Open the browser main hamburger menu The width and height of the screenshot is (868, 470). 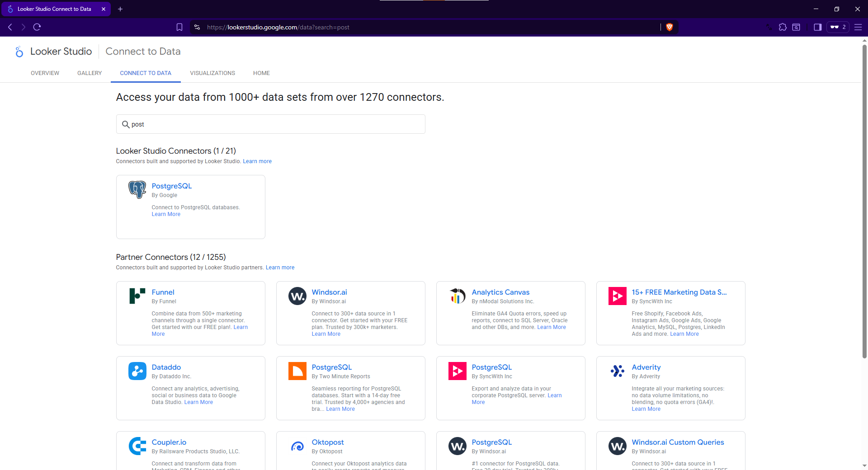pyautogui.click(x=858, y=27)
